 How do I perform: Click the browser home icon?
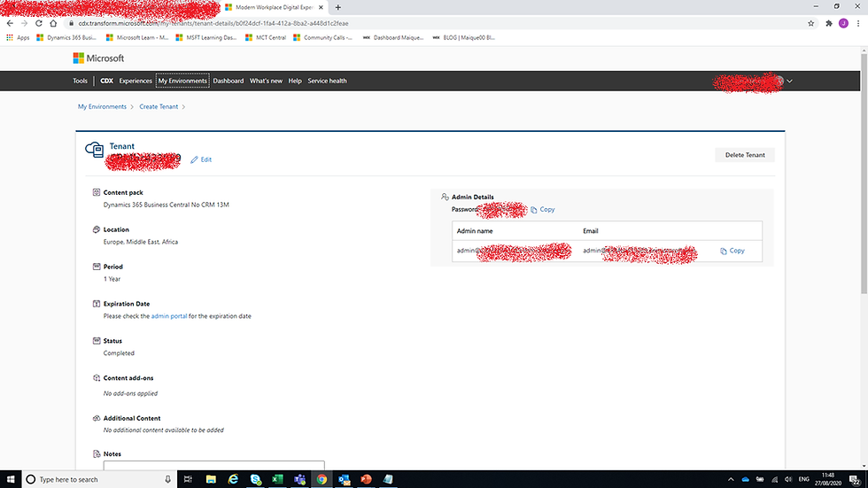[x=53, y=23]
